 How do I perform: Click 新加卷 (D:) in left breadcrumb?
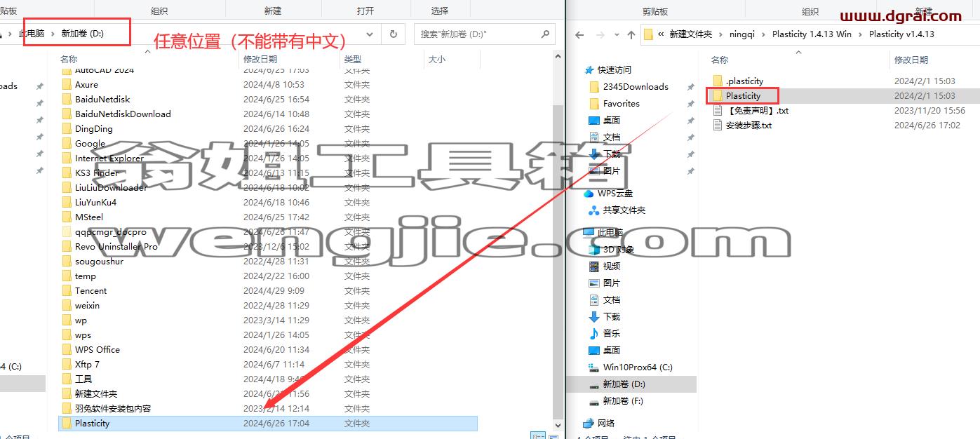coord(83,34)
